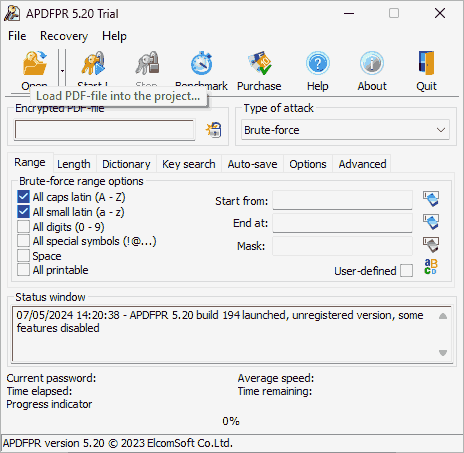Click status window scroll down arrow
This screenshot has width=464, height=453.
pos(443,353)
